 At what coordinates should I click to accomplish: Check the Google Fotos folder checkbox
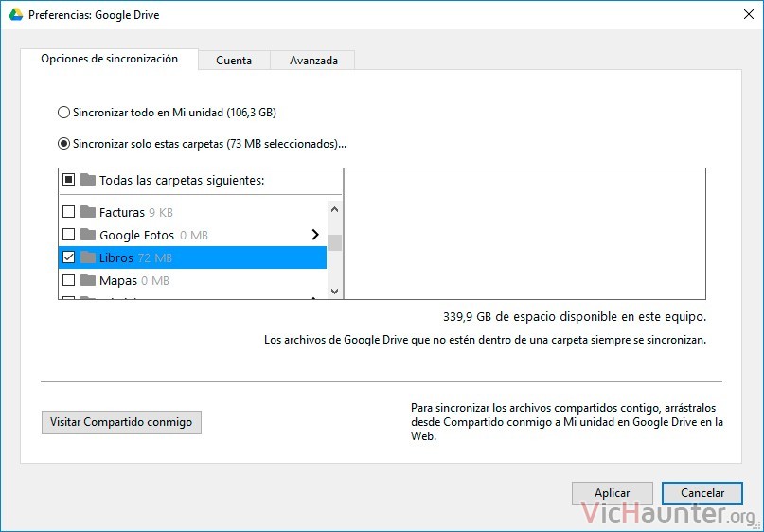point(69,235)
